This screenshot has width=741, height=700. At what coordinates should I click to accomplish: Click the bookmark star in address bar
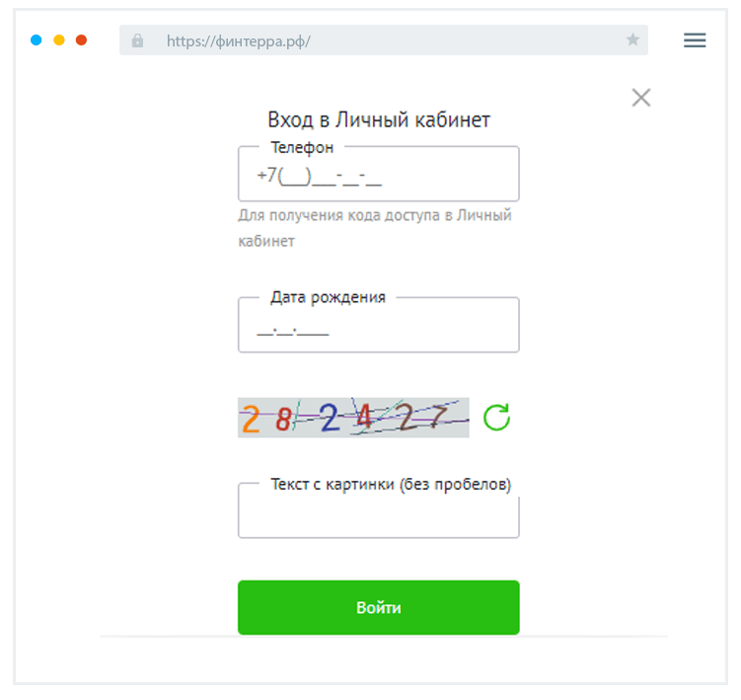(x=632, y=40)
